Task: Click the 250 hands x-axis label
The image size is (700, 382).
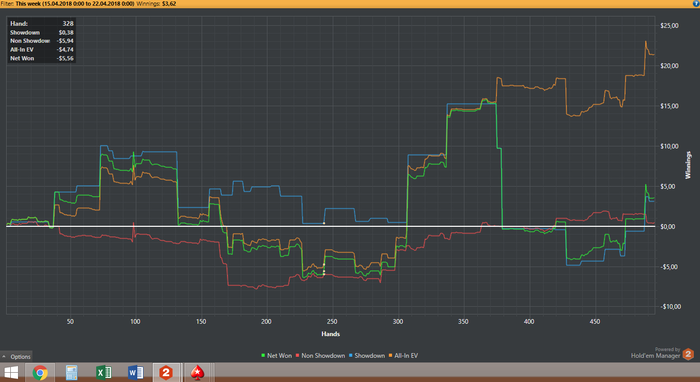Action: (x=332, y=322)
